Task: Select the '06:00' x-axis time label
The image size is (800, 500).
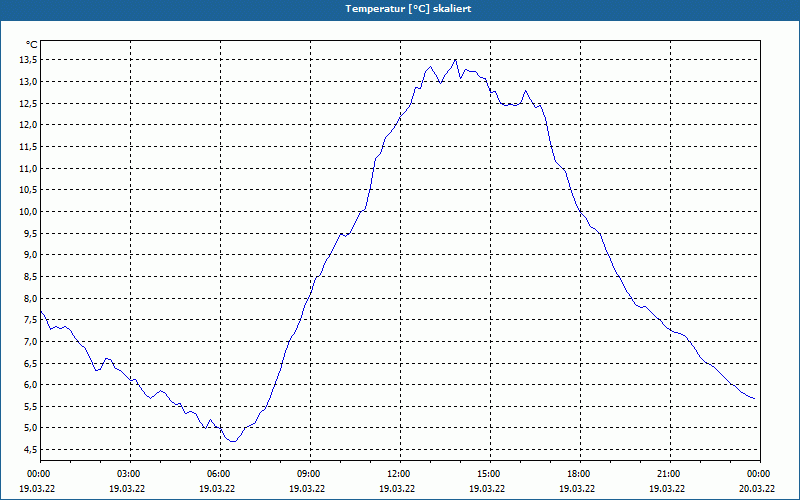Action: tap(218, 474)
